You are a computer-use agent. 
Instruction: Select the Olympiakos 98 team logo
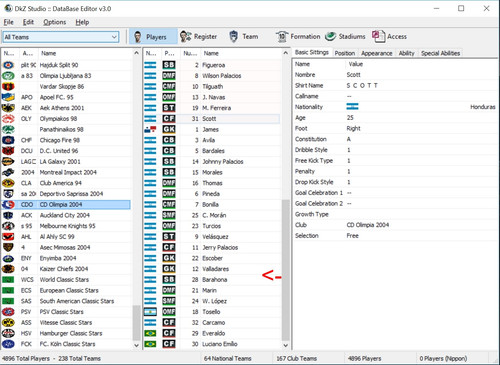pyautogui.click(x=8, y=119)
